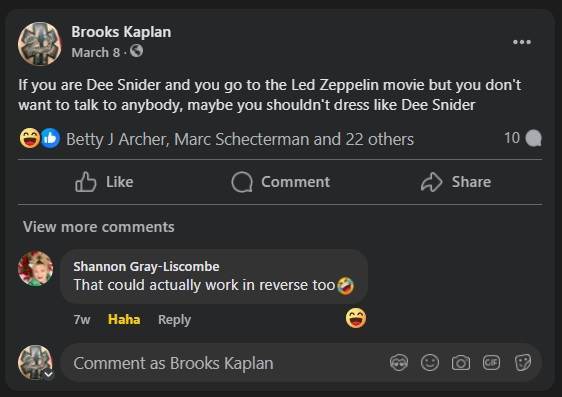Reply to Shannon Gray-Liscombe's comment
Image resolution: width=562 pixels, height=397 pixels.
pyautogui.click(x=175, y=319)
